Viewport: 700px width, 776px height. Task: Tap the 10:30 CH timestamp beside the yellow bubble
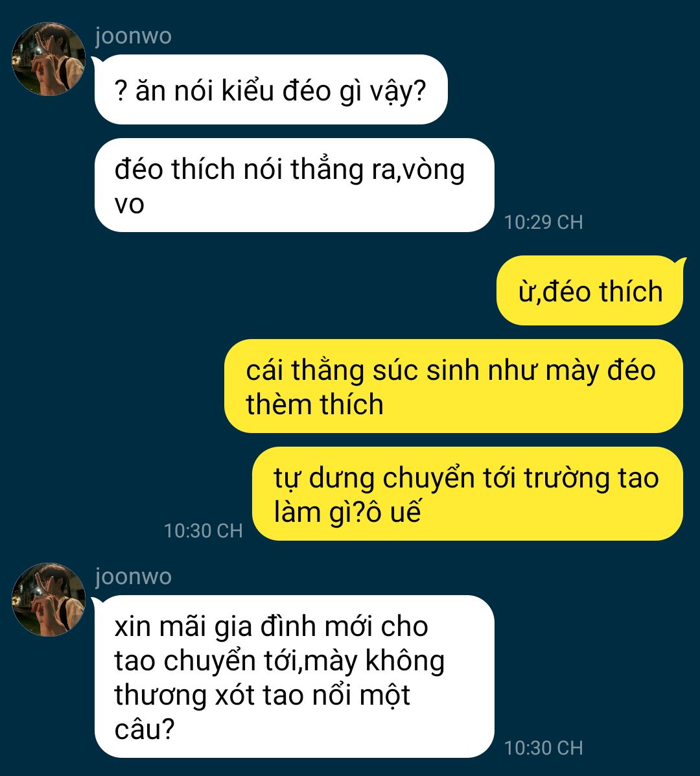203,530
